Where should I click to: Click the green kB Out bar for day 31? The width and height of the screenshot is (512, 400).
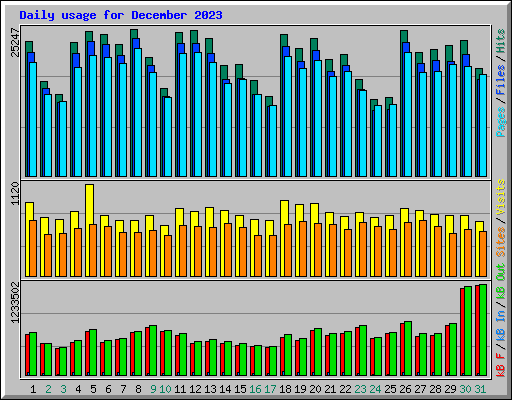pyautogui.click(x=483, y=330)
